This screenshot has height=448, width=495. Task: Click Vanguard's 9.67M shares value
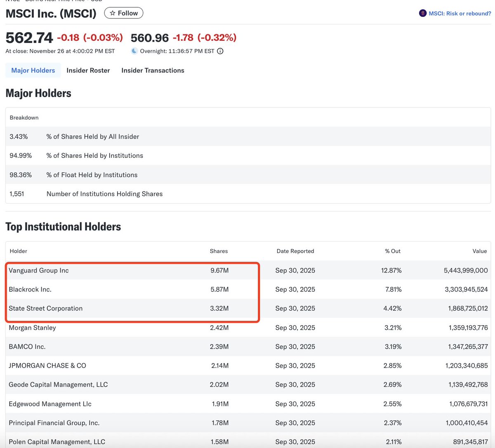[219, 270]
